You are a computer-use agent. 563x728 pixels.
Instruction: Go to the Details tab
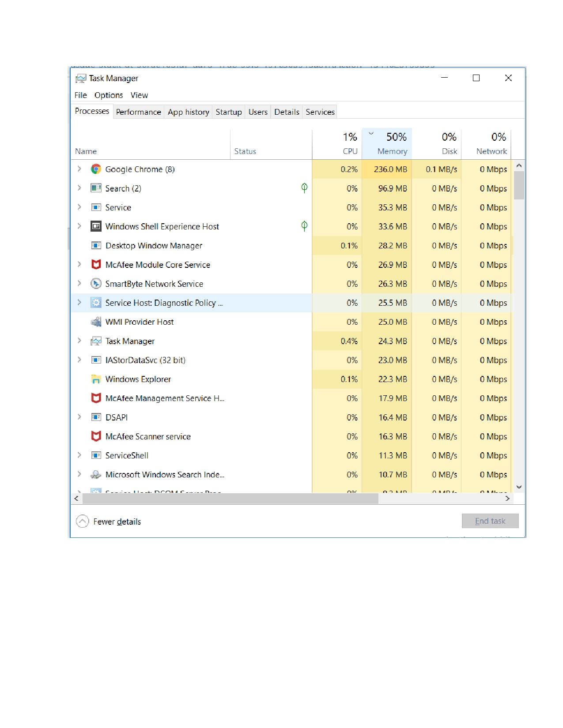tap(287, 112)
